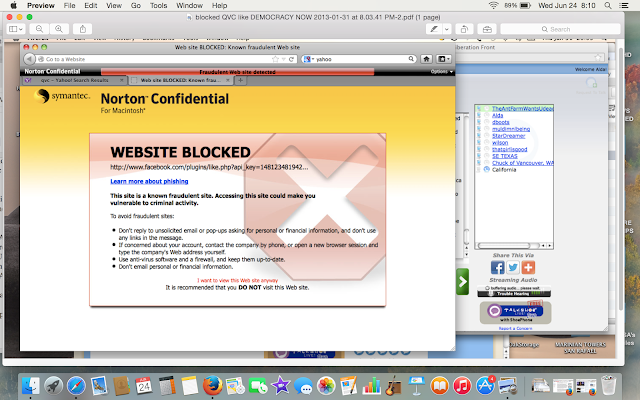Click the Firefox home button
The height and width of the screenshot is (400, 640).
click(x=427, y=59)
